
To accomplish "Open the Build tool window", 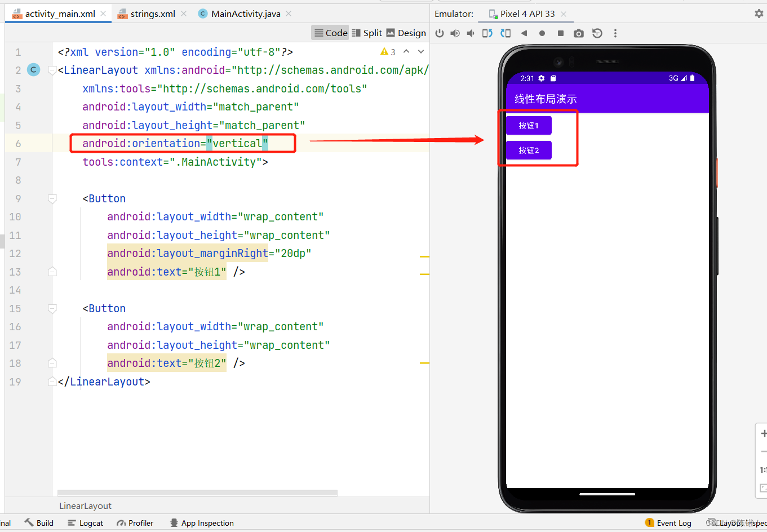I will tap(39, 523).
